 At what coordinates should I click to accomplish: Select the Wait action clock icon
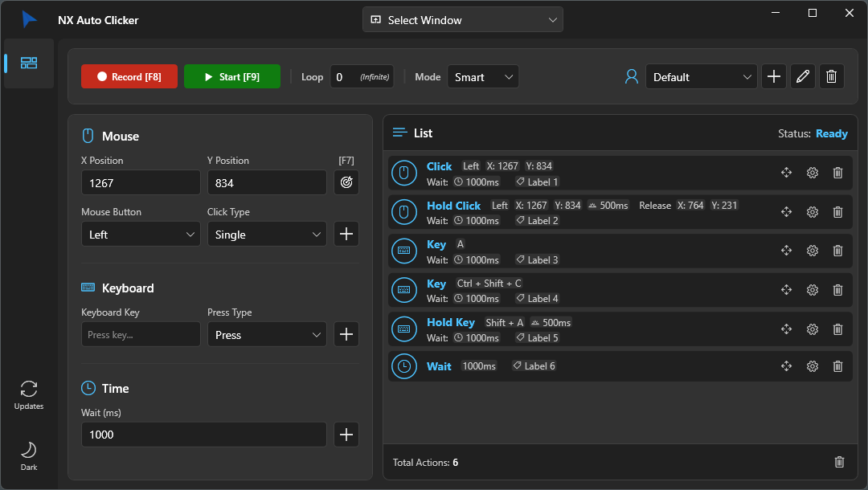click(404, 366)
